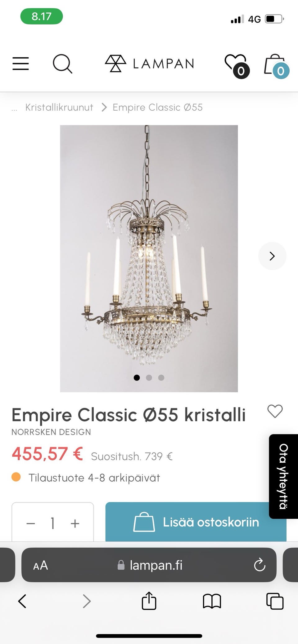The image size is (298, 644).
Task: Select third image carousel dot
Action: [161, 377]
